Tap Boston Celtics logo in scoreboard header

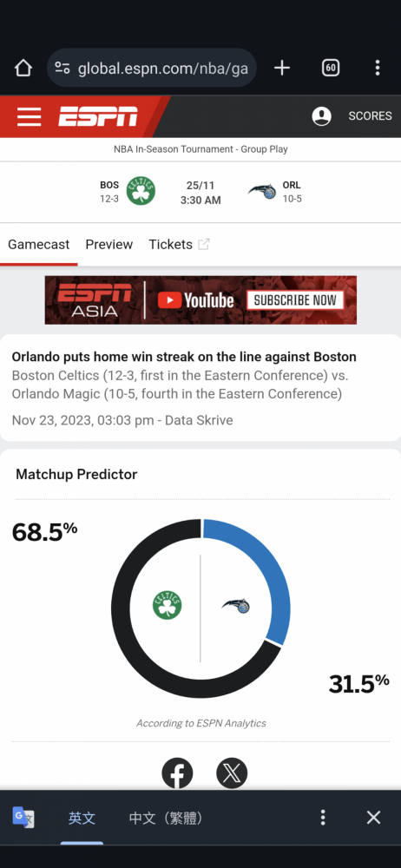[141, 191]
